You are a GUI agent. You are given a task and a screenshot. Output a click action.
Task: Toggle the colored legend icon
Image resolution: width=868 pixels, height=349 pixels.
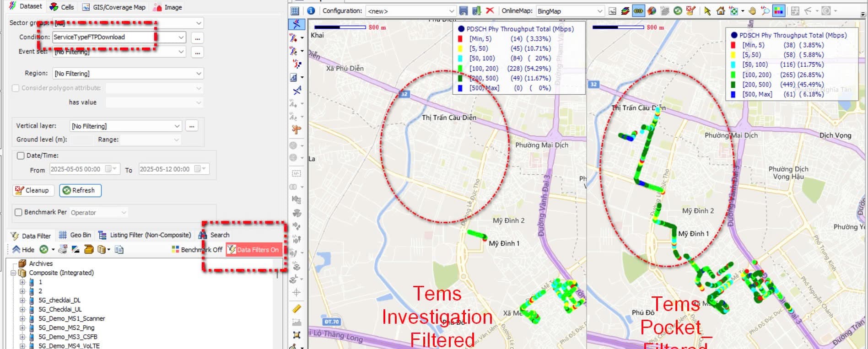778,11
